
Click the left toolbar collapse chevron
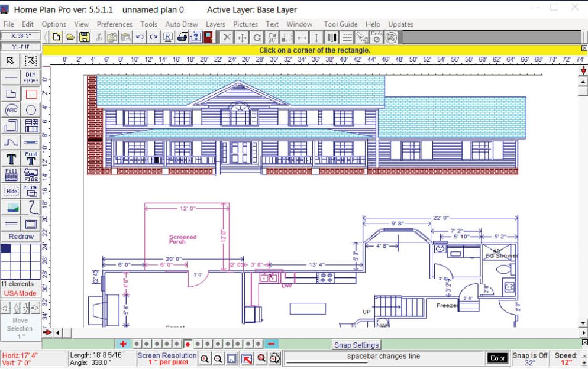(46, 37)
